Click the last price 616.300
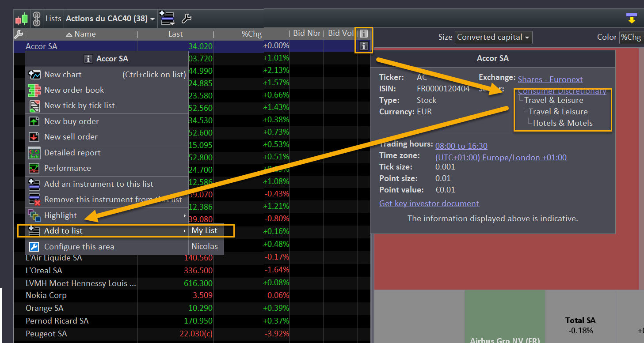 [198, 283]
